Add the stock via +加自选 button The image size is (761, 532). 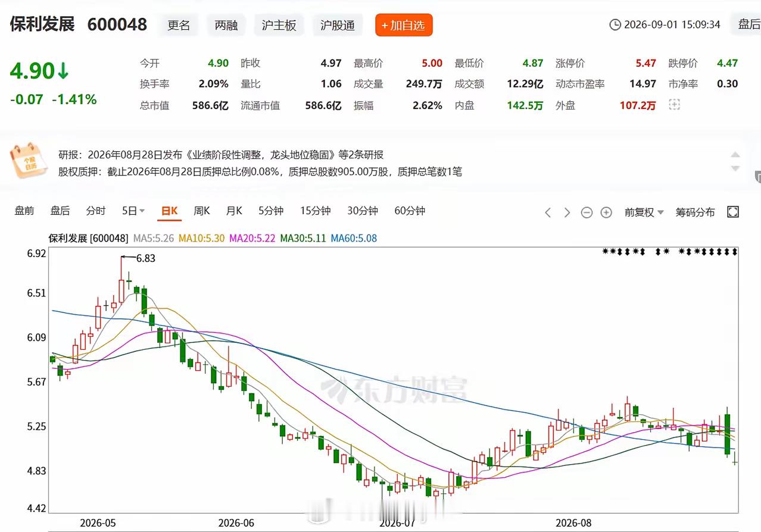(x=404, y=25)
